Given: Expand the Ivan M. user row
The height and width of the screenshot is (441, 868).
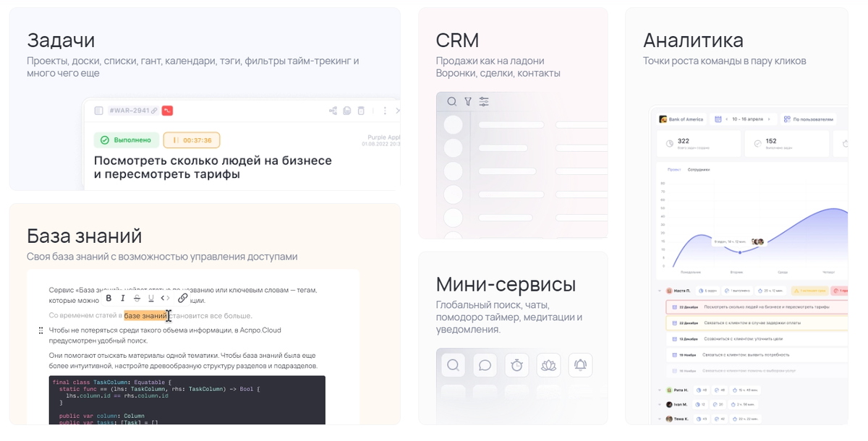Looking at the screenshot, I should pos(660,405).
